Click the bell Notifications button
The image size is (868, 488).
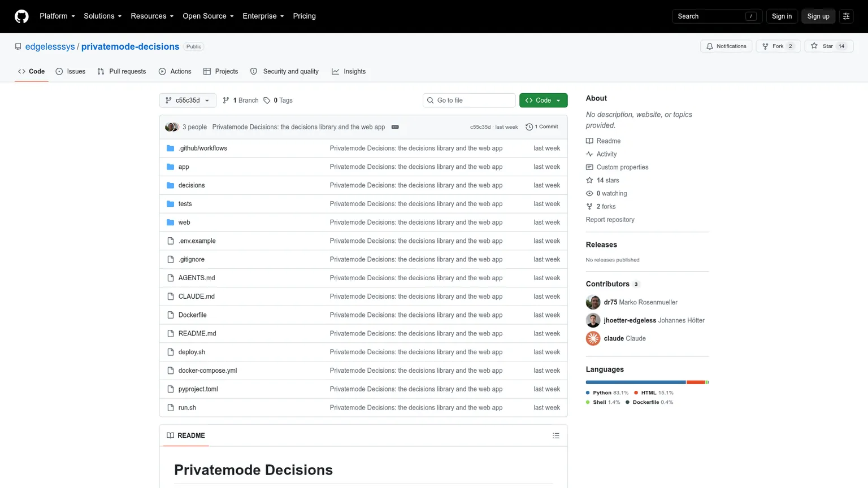pyautogui.click(x=726, y=46)
